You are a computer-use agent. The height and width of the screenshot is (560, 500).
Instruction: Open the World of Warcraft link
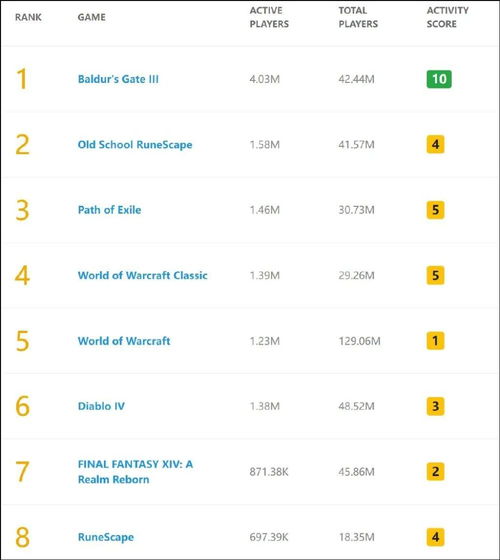(x=124, y=341)
